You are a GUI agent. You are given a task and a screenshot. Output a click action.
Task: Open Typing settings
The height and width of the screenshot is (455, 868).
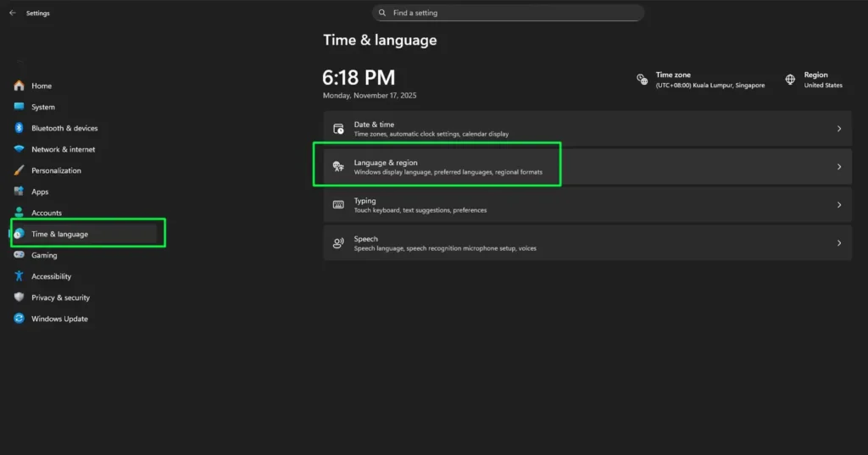587,205
